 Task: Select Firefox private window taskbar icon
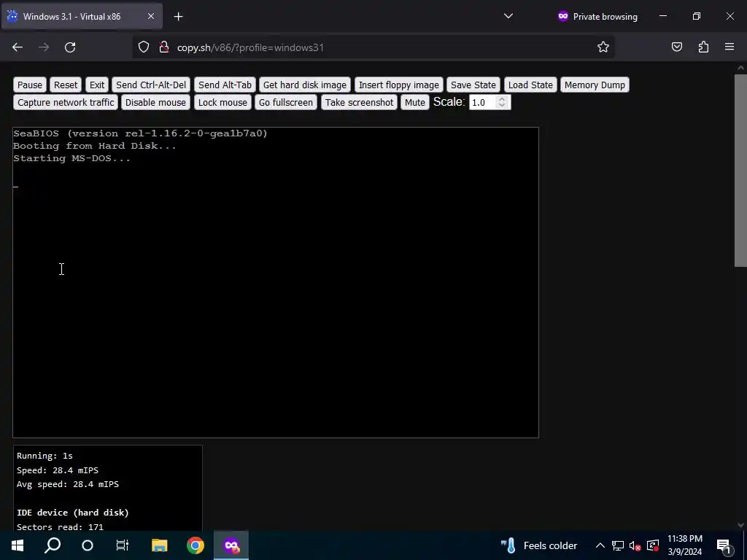click(231, 545)
